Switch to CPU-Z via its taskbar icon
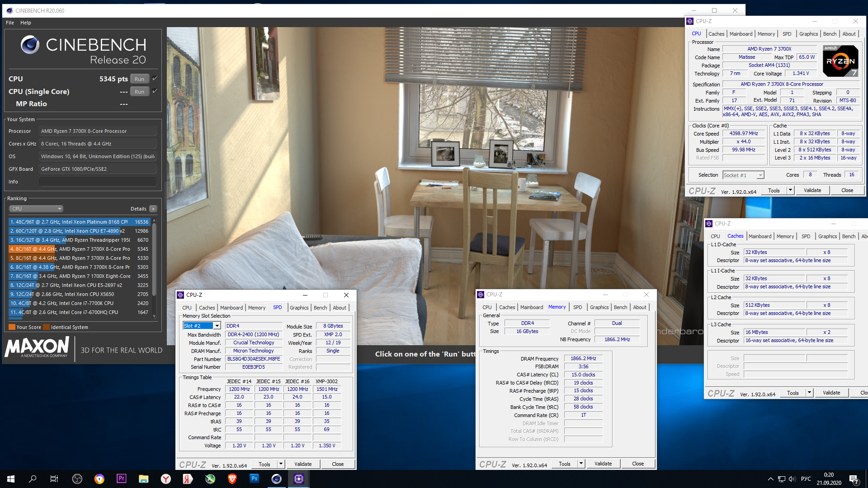This screenshot has width=868, height=488. [x=299, y=479]
